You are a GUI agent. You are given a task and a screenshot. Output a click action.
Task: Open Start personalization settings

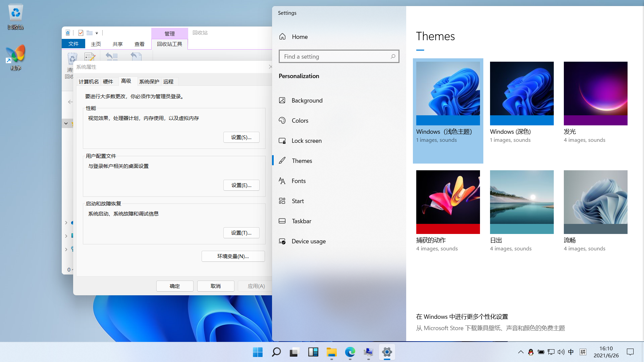click(x=298, y=201)
